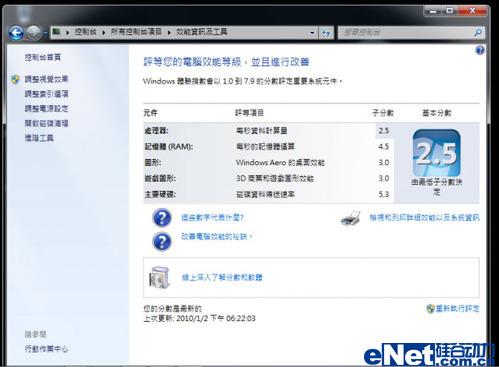This screenshot has height=367, width=499.
Task: Click in the search control panel field
Action: [x=405, y=33]
